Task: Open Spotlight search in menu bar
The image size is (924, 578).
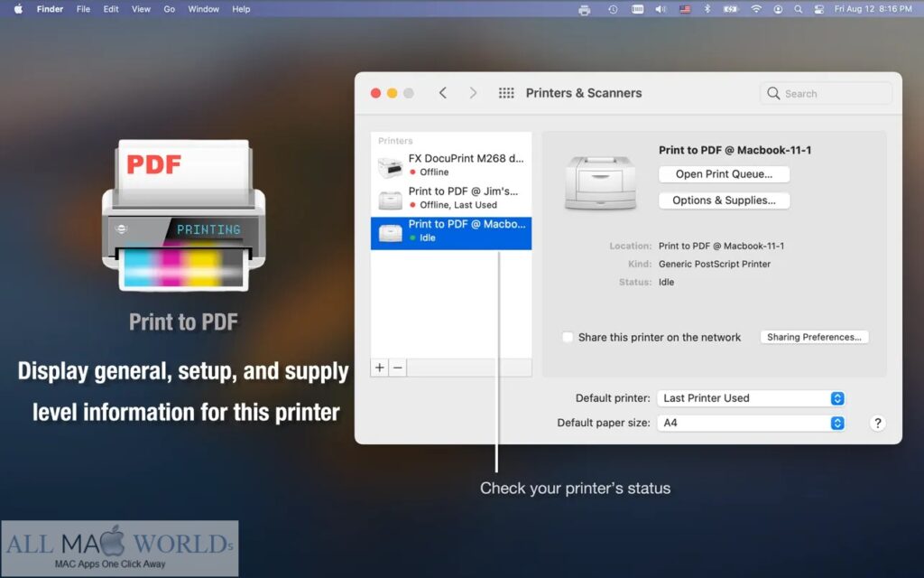Action: [x=798, y=9]
